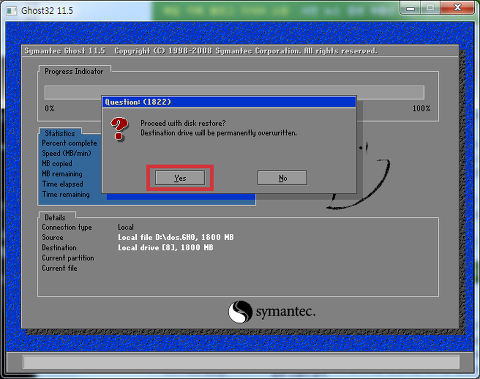Click the '100%' progress label
This screenshot has height=379, width=480.
pyautogui.click(x=421, y=108)
